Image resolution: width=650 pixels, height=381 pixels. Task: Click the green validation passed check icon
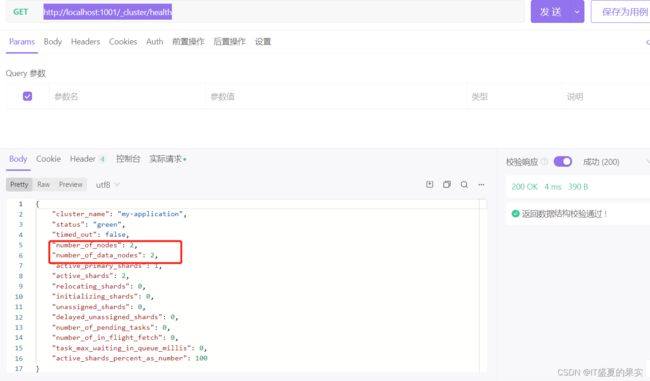click(515, 214)
